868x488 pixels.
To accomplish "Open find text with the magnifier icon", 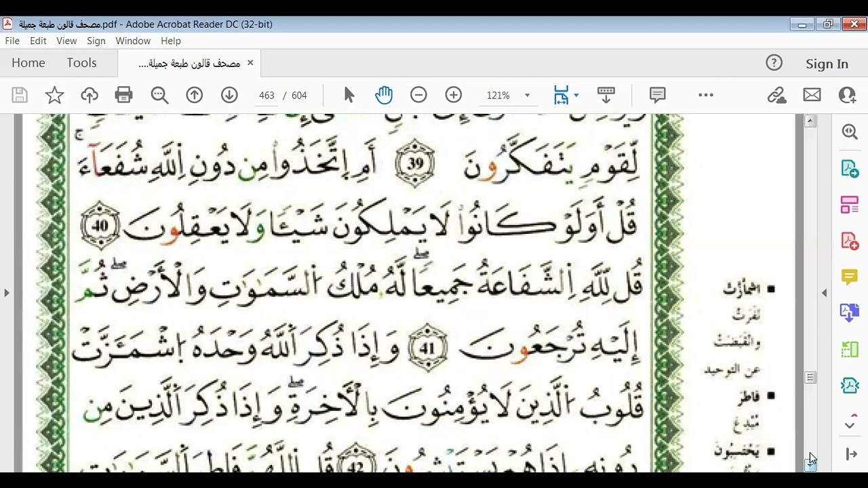I will 159,95.
